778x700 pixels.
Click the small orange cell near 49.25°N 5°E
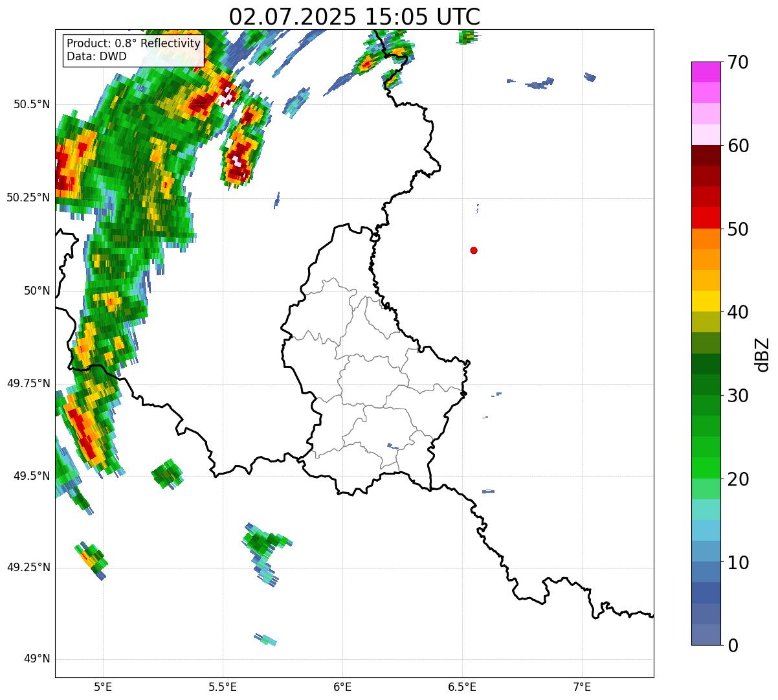(91, 560)
